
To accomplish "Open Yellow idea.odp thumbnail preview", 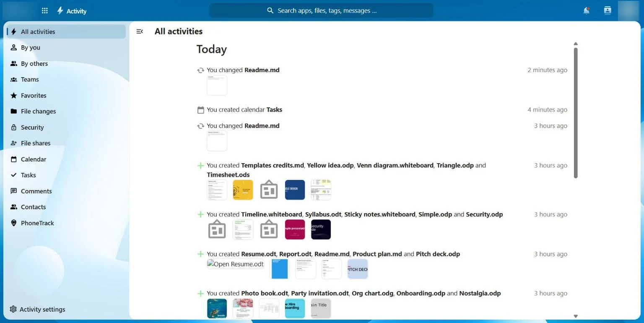I will click(243, 190).
